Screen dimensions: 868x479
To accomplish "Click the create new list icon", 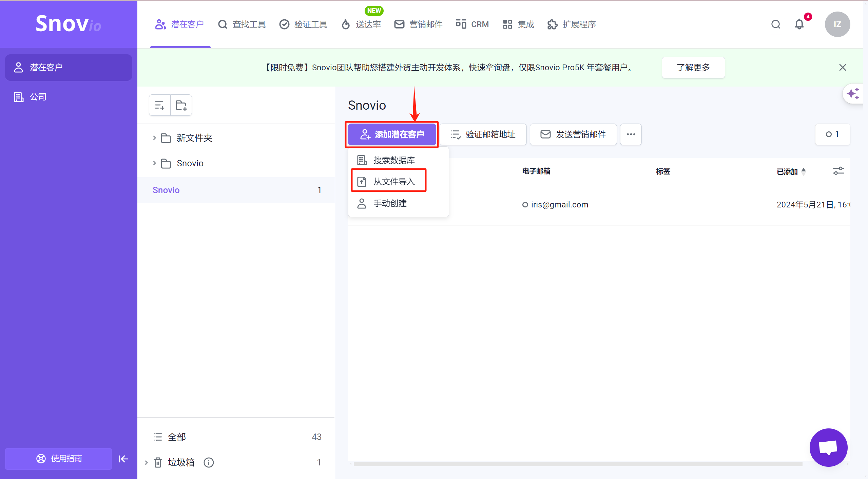I will pyautogui.click(x=160, y=106).
